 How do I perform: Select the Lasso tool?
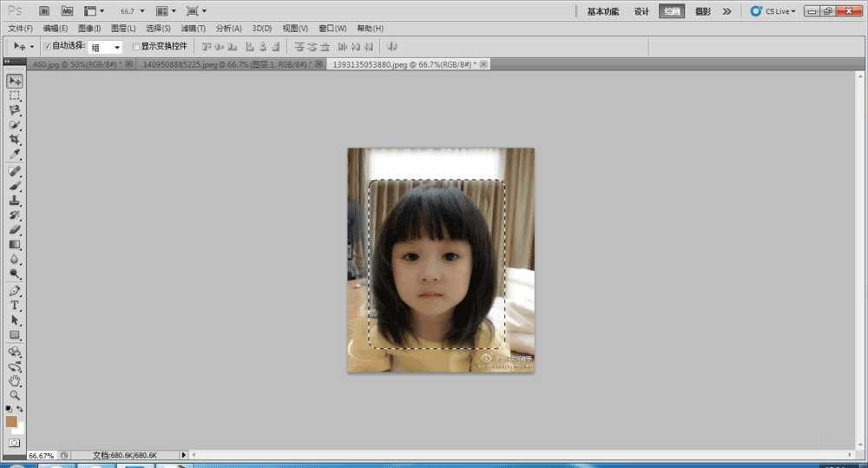click(15, 110)
